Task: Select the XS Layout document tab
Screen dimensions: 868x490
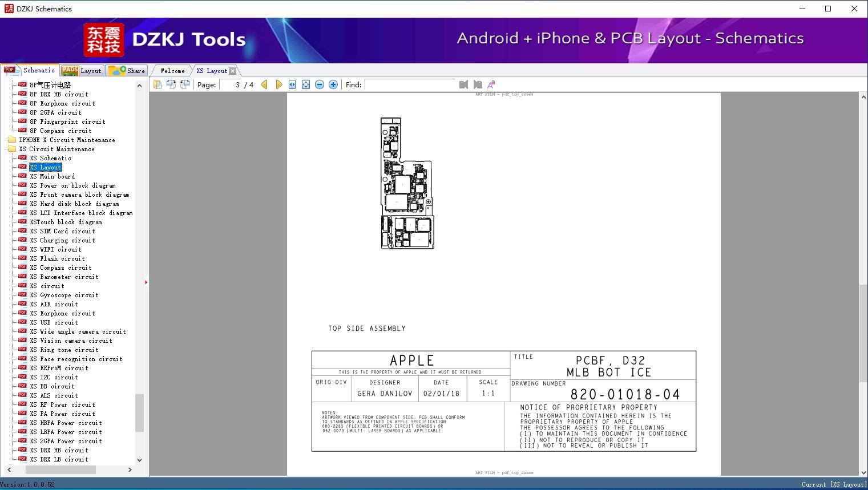Action: click(212, 71)
